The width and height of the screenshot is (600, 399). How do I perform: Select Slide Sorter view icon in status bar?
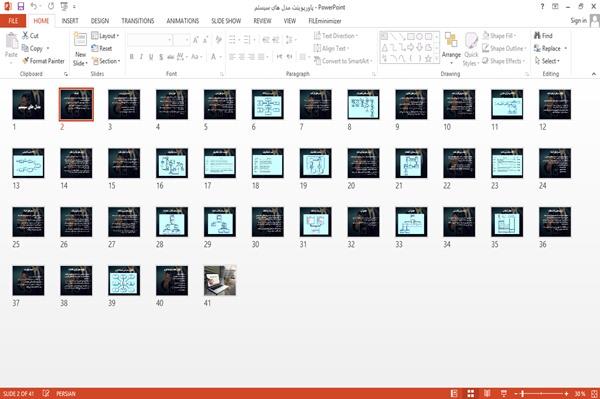(471, 393)
